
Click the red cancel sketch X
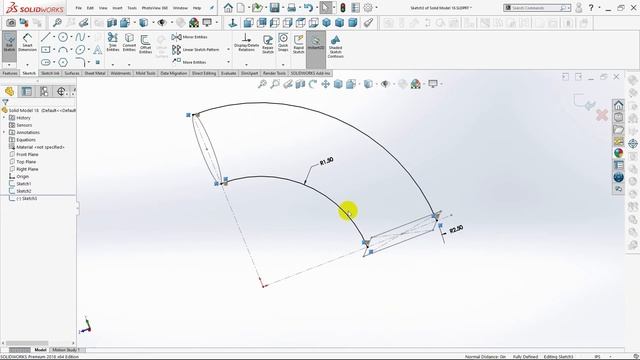pos(602,115)
